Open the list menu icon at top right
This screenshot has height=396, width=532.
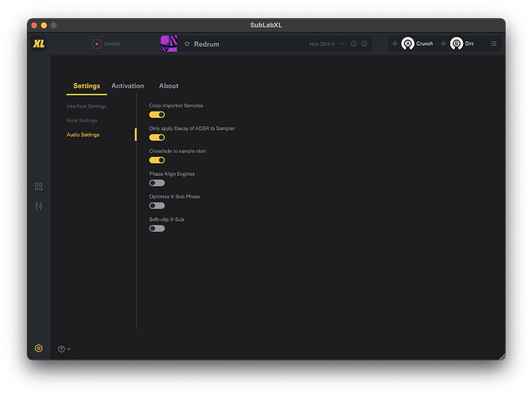pyautogui.click(x=494, y=44)
